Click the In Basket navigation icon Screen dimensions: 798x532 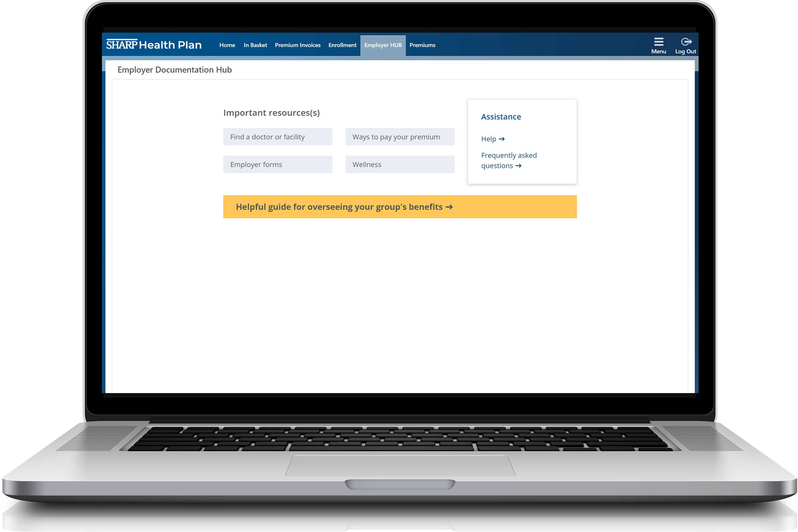click(254, 45)
